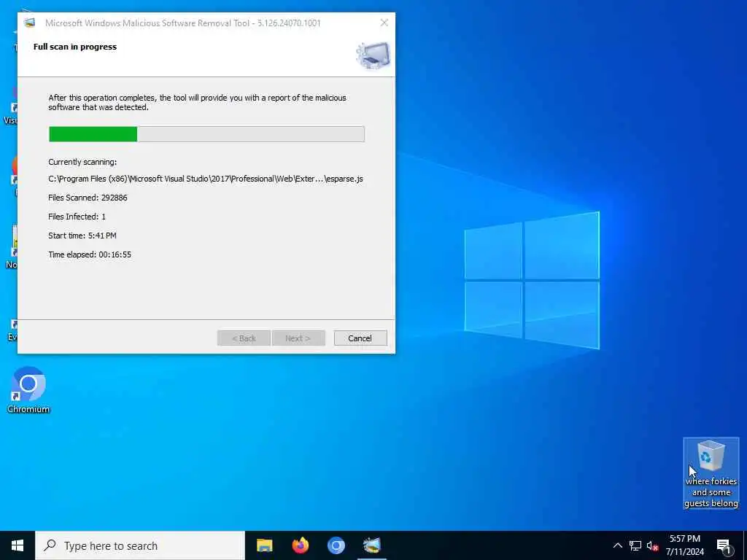747x560 pixels.
Task: Launch Chromium from the taskbar
Action: 336,545
